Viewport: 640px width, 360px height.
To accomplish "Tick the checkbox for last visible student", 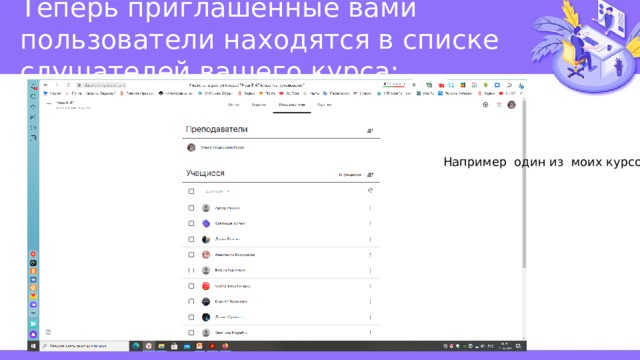I will 191,333.
